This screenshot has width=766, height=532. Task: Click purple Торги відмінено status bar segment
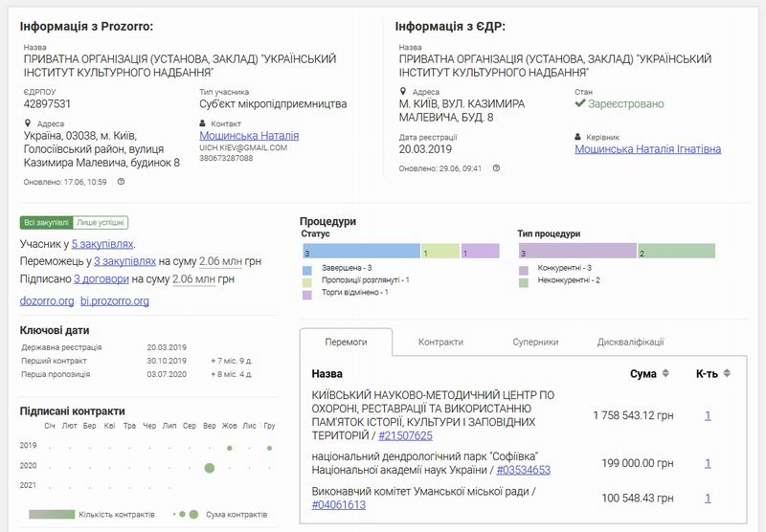tap(481, 251)
